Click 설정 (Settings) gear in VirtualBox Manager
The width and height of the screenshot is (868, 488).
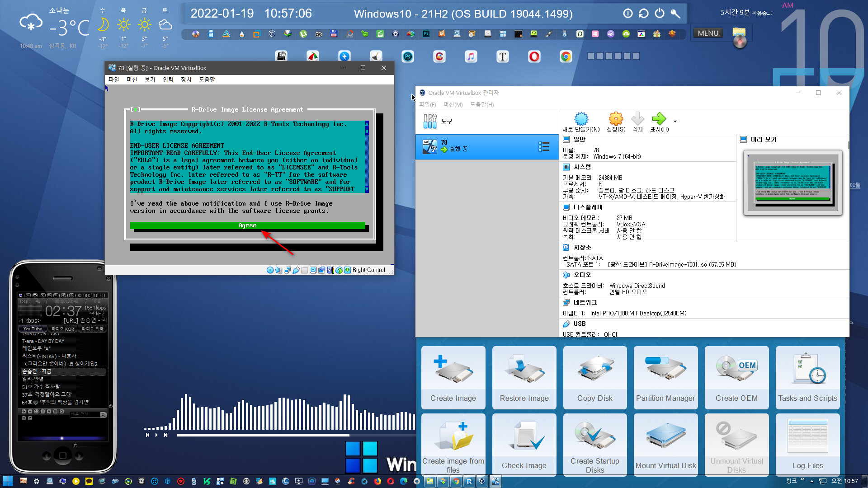pyautogui.click(x=616, y=122)
